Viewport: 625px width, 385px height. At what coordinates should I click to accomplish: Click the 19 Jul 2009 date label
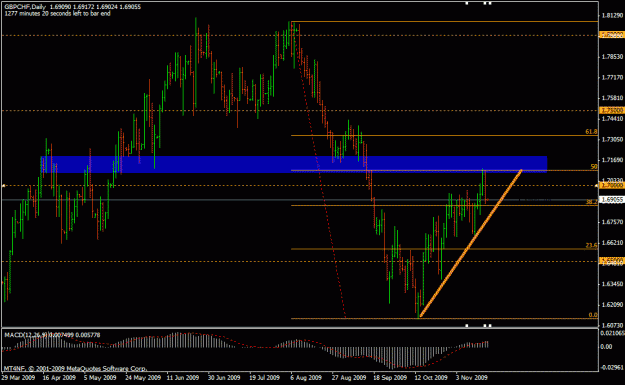point(265,377)
